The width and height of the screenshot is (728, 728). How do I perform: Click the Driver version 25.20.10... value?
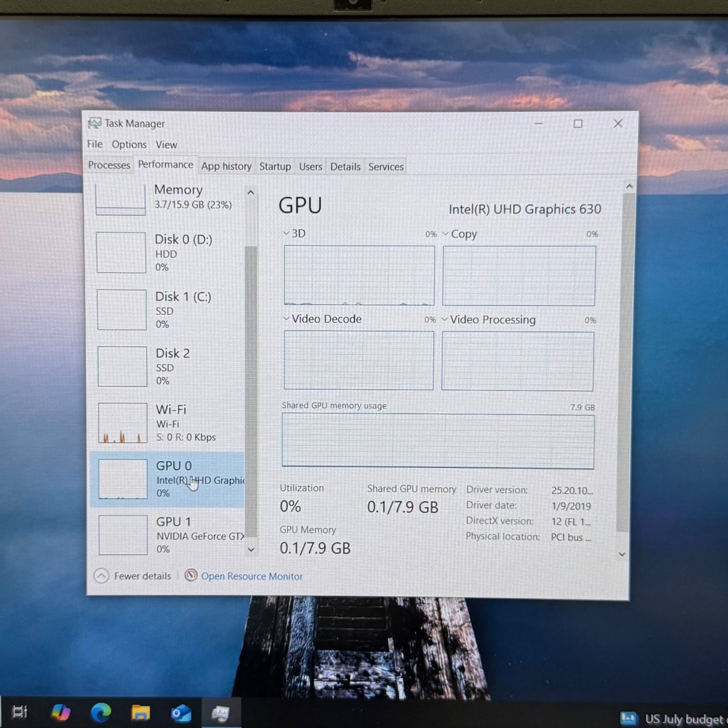tap(572, 490)
